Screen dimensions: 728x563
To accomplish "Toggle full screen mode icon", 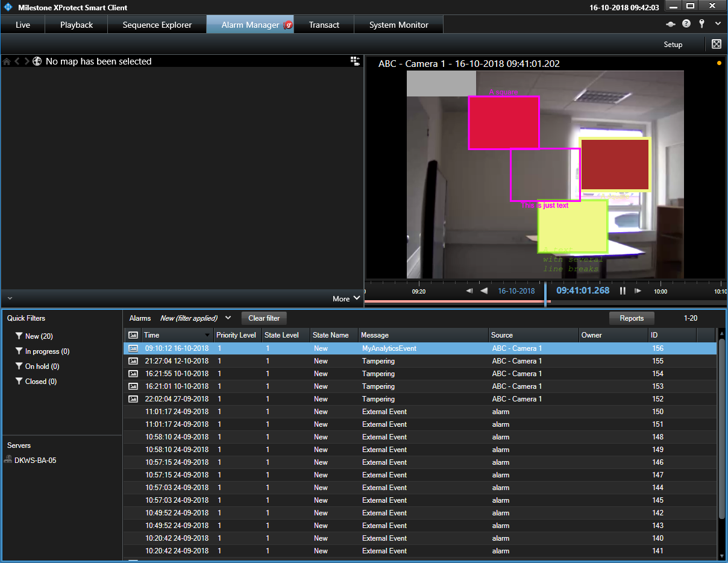I will point(716,44).
